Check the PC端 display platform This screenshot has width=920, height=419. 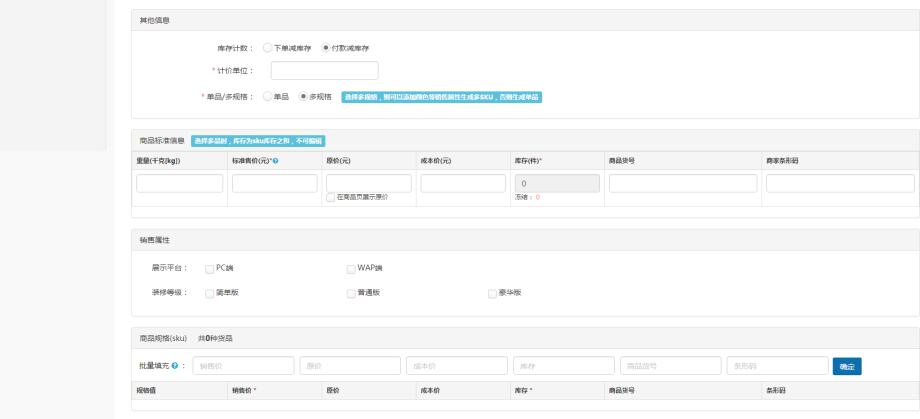(209, 268)
